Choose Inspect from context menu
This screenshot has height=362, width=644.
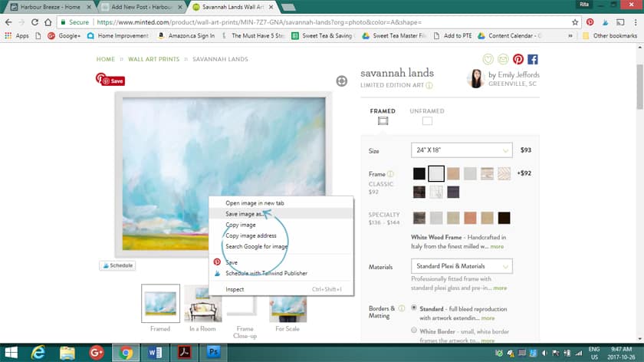[x=281, y=289]
